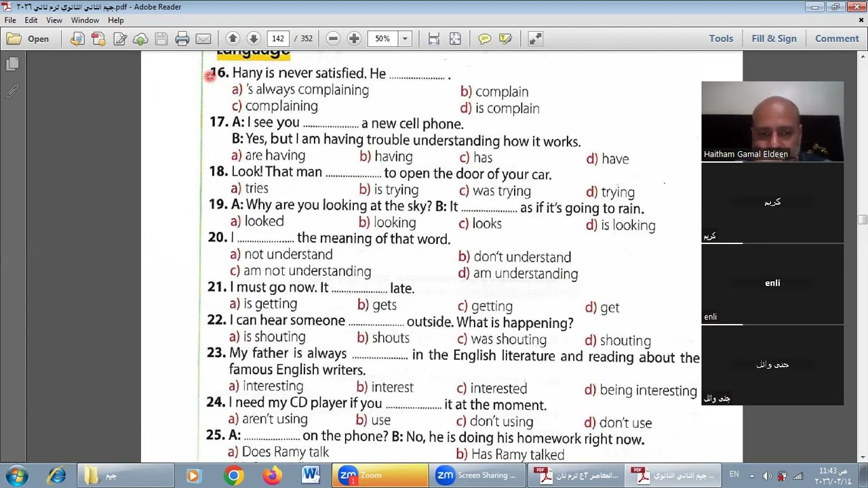Click the page number field showing 142
This screenshot has width=868, height=488.
pos(278,39)
